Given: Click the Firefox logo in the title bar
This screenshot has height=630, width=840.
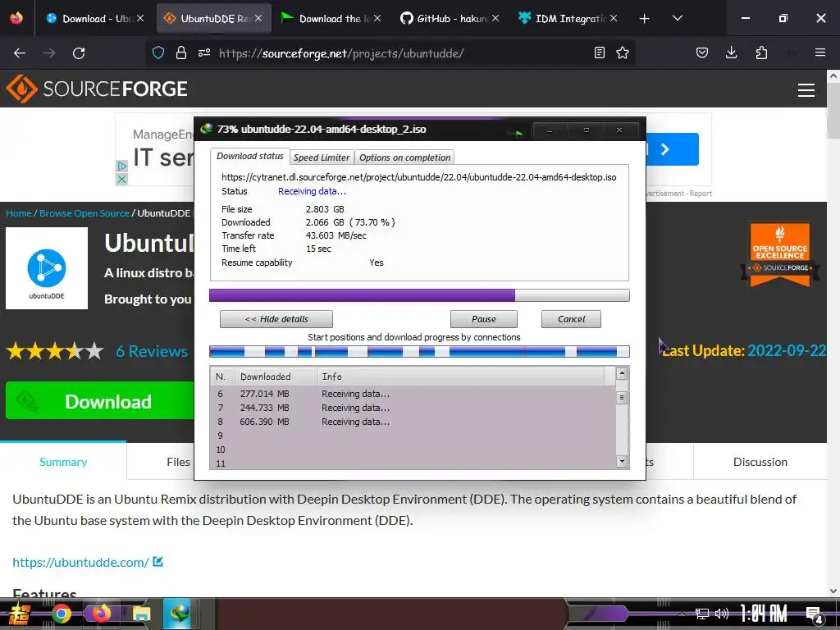Looking at the screenshot, I should tap(16, 18).
